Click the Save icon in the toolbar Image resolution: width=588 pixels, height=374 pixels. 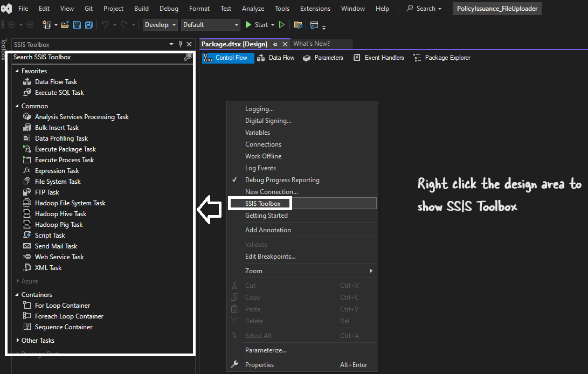coord(77,25)
